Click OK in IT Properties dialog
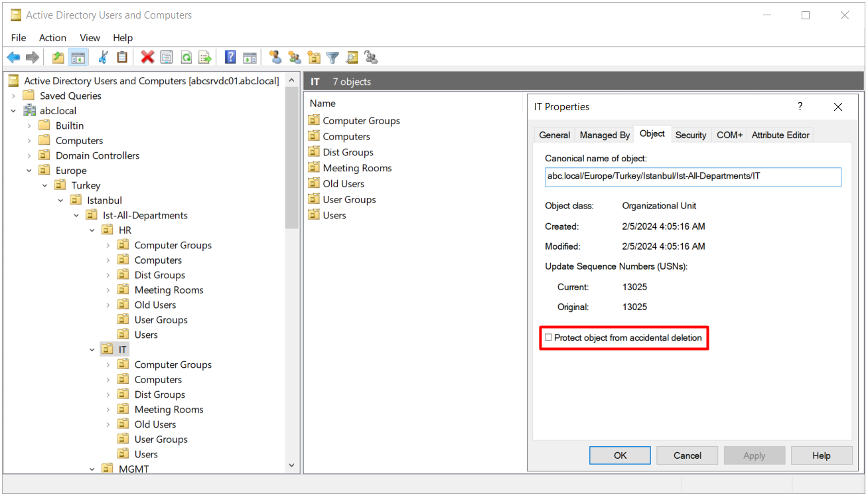 [620, 455]
